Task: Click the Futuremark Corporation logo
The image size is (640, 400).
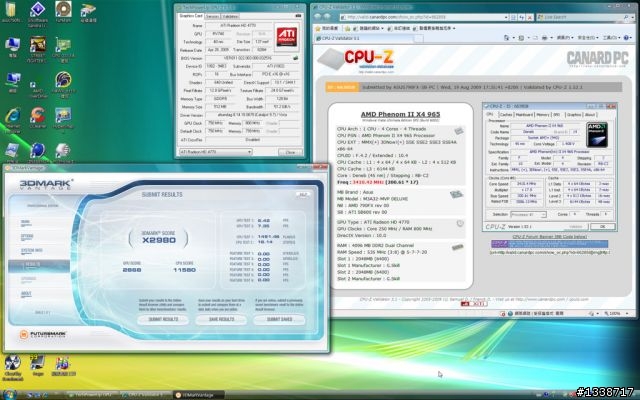Action: point(43,335)
